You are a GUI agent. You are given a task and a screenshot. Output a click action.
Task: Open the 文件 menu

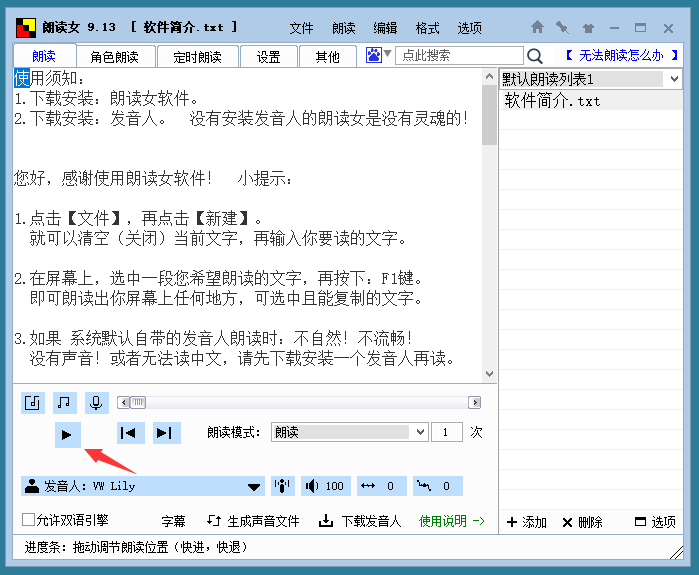pos(301,29)
